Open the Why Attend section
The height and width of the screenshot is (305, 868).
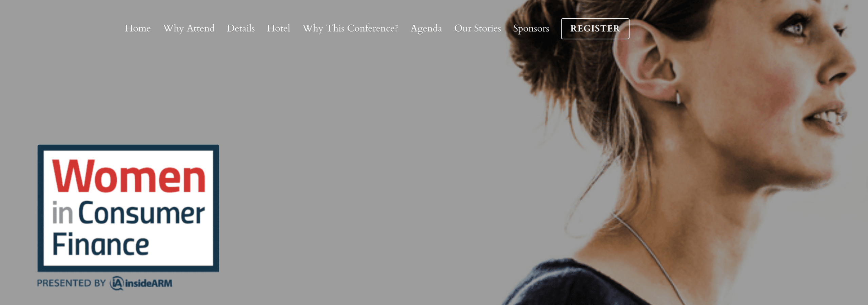click(189, 28)
